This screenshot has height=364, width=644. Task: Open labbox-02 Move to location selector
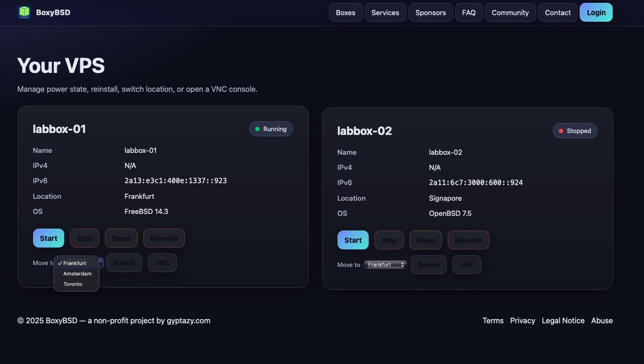click(385, 265)
